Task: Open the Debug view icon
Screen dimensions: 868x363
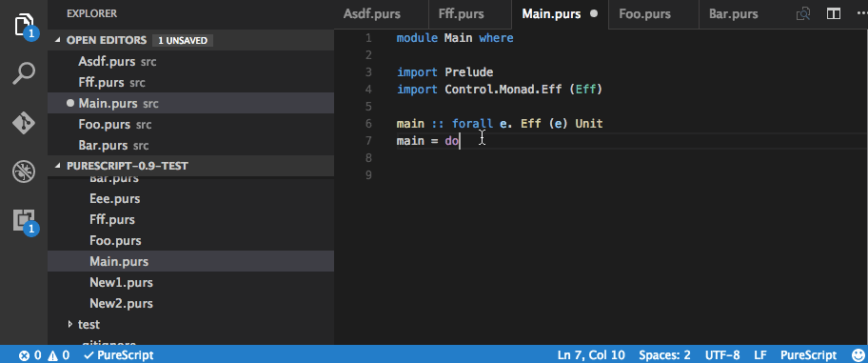Action: 24,171
